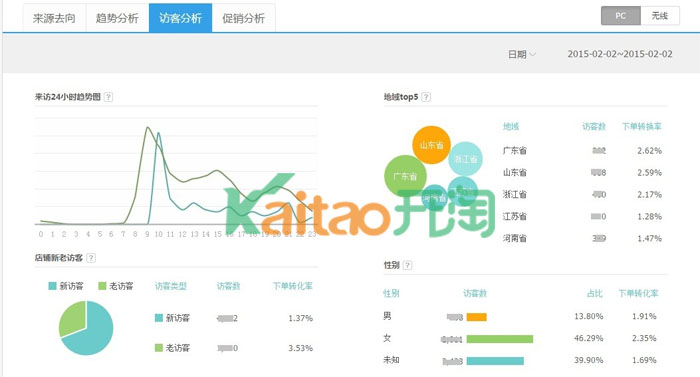Toggle 老访客 legend item
The image size is (700, 377).
coord(116,286)
